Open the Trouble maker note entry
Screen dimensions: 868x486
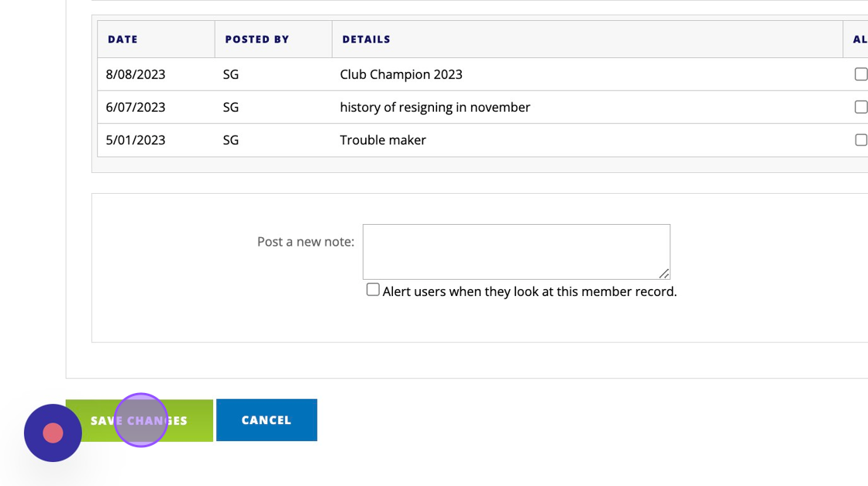[383, 140]
